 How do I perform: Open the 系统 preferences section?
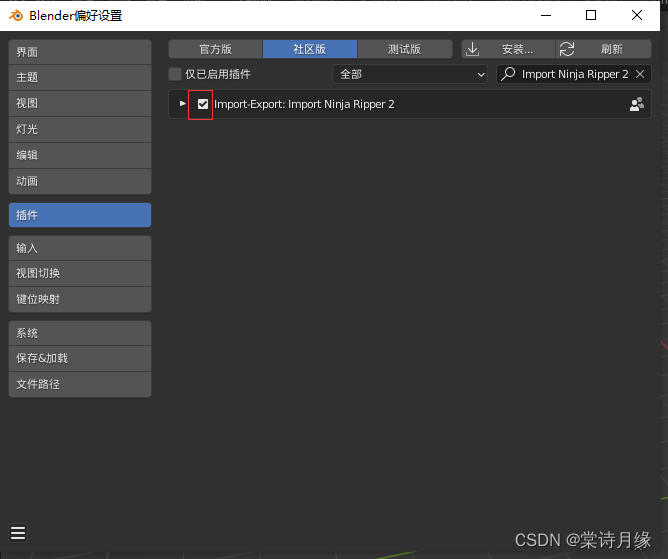click(80, 333)
